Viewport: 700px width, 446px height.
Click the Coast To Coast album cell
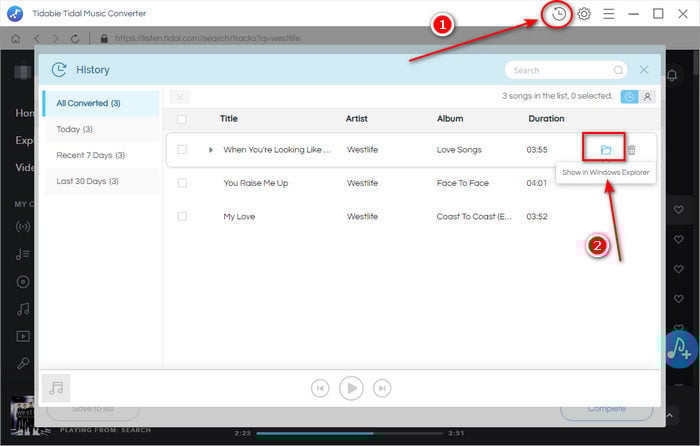(474, 217)
